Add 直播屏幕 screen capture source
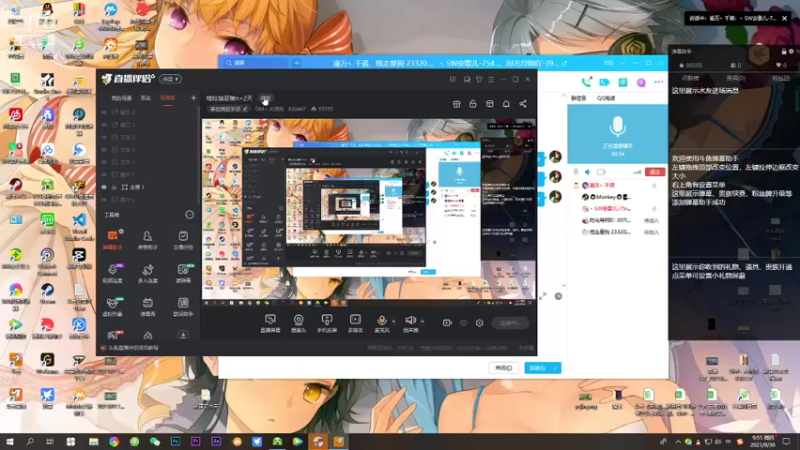The image size is (800, 450). click(270, 323)
